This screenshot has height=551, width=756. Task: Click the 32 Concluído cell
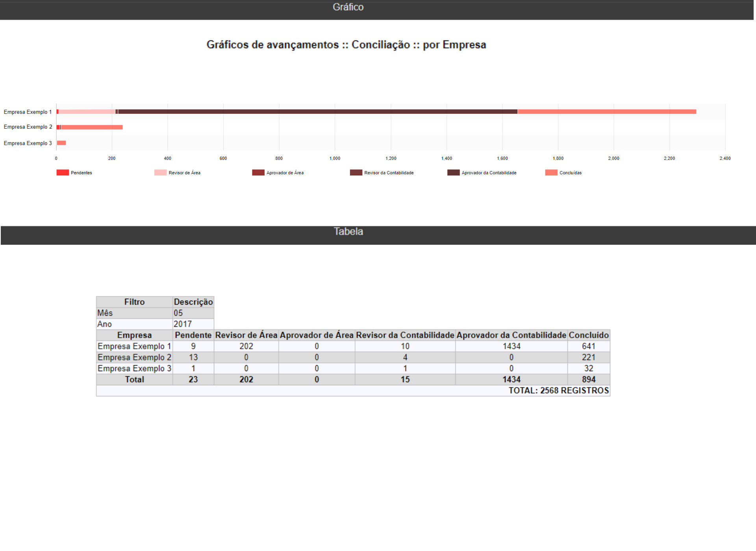[589, 368]
